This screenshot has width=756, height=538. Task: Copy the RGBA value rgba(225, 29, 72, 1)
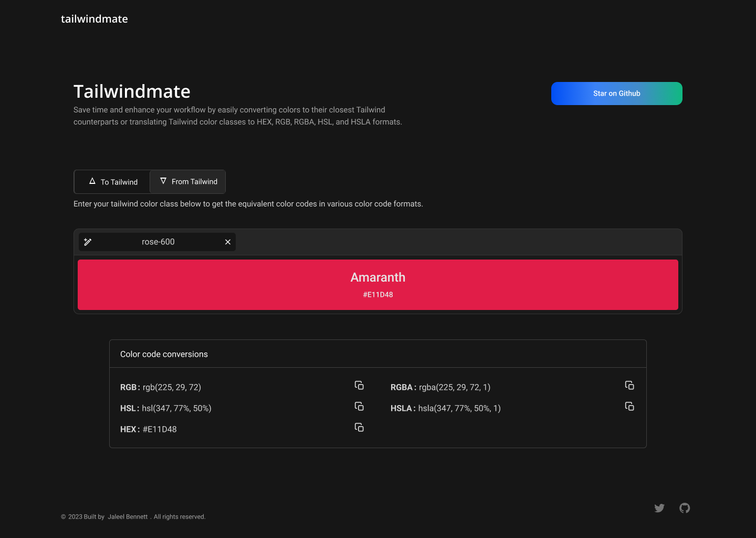coord(629,386)
